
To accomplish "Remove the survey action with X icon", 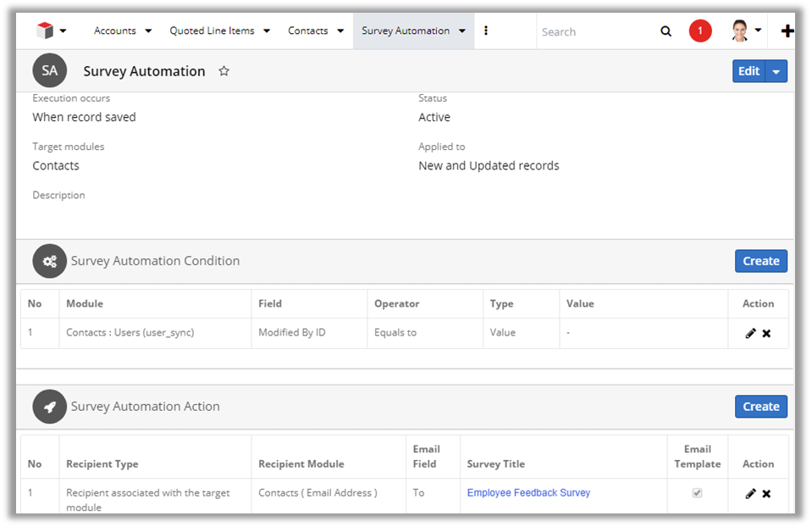I will [x=766, y=493].
